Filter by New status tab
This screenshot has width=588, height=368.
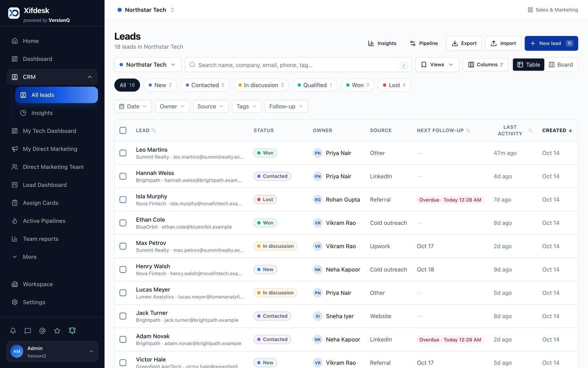pos(160,85)
